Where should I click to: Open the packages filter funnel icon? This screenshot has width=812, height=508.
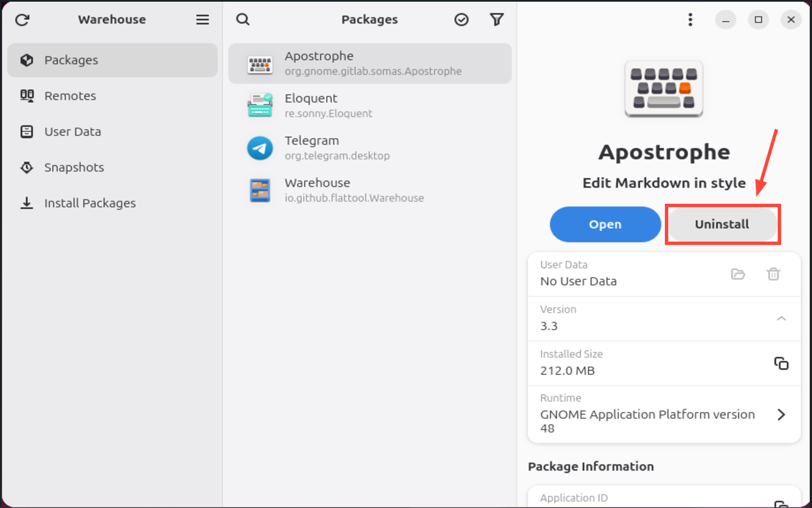tap(496, 20)
